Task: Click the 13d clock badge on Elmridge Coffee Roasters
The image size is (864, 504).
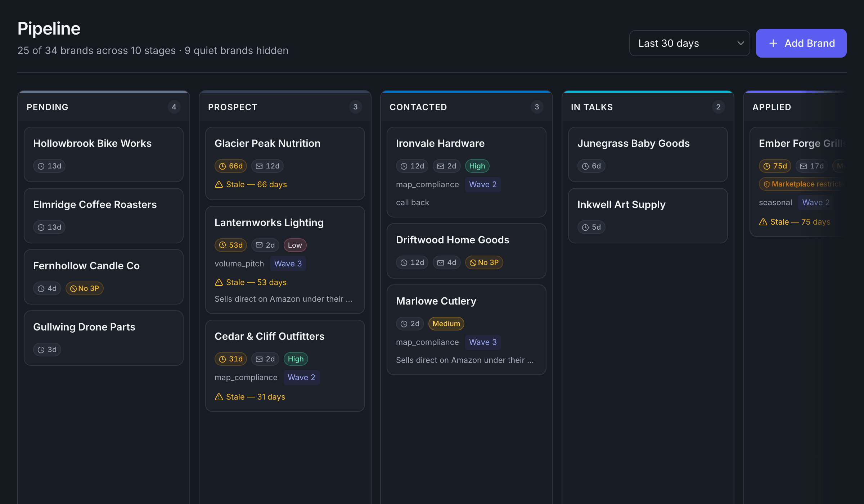Action: tap(49, 227)
